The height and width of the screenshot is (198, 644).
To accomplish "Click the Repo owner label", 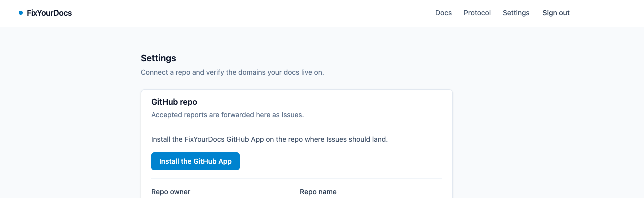I will pos(171,192).
